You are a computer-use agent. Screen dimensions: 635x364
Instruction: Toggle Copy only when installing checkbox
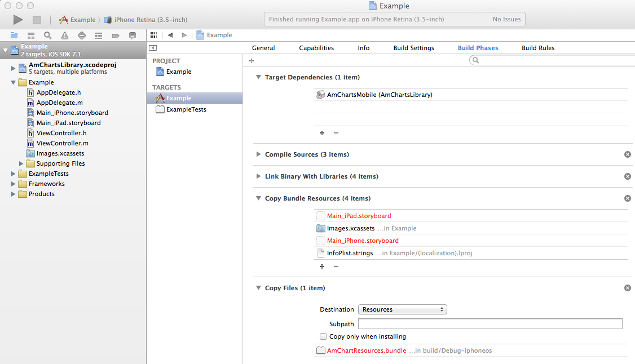pos(323,336)
